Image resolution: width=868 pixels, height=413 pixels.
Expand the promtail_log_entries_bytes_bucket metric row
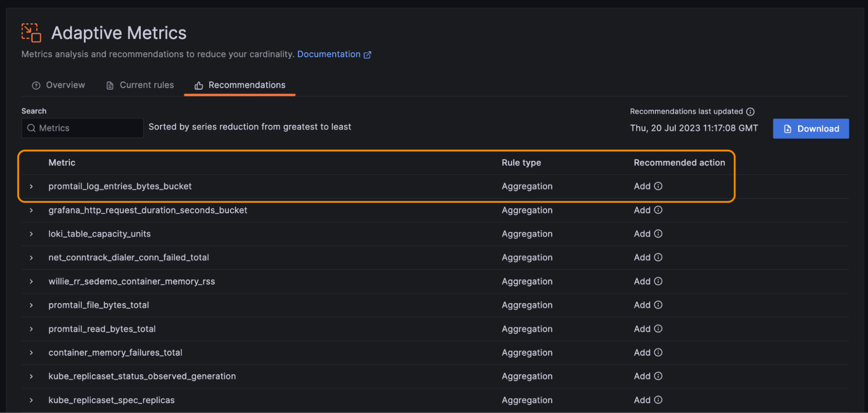(x=31, y=186)
